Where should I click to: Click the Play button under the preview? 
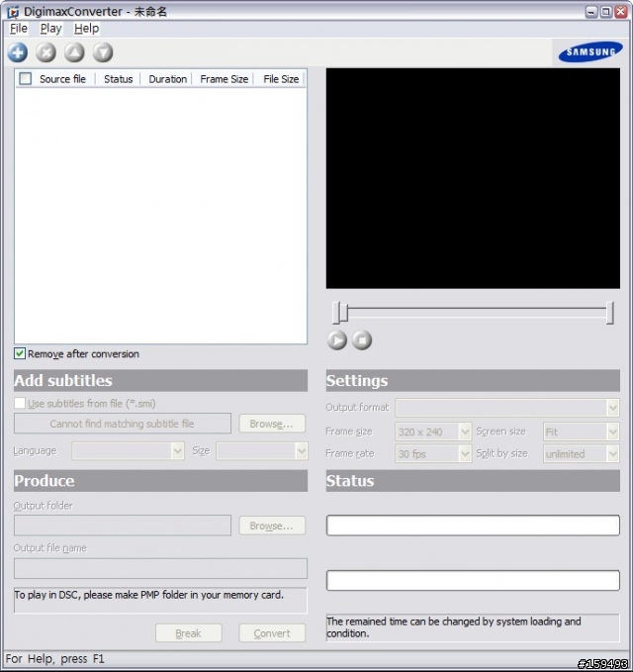coord(337,340)
